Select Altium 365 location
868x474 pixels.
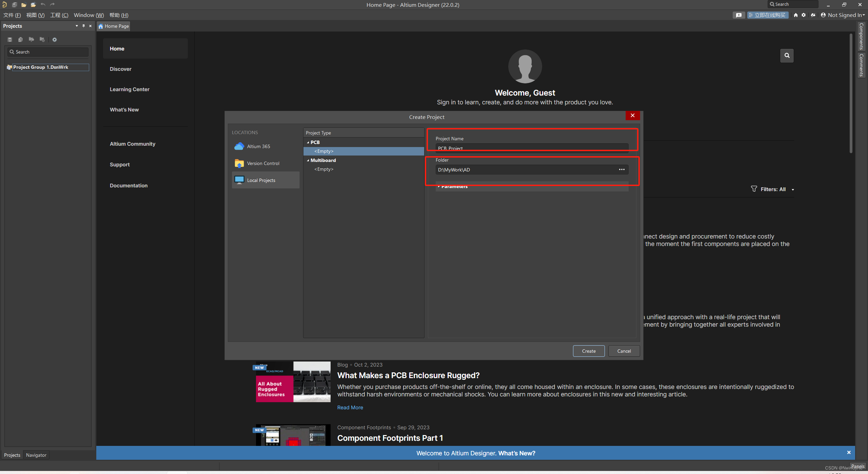(258, 146)
